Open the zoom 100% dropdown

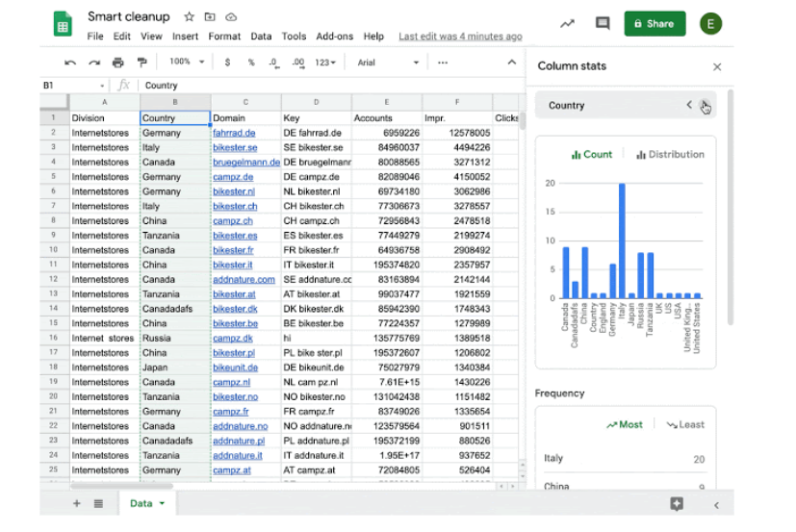(x=187, y=62)
